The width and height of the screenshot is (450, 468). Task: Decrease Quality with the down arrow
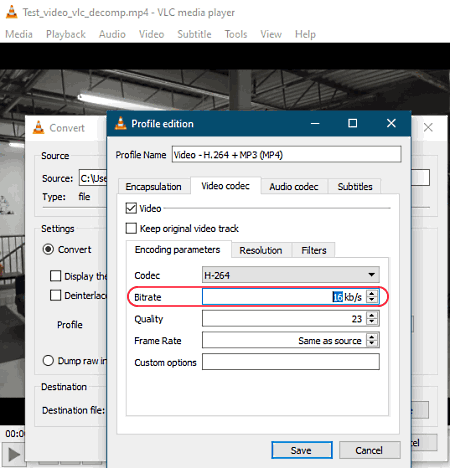point(372,321)
